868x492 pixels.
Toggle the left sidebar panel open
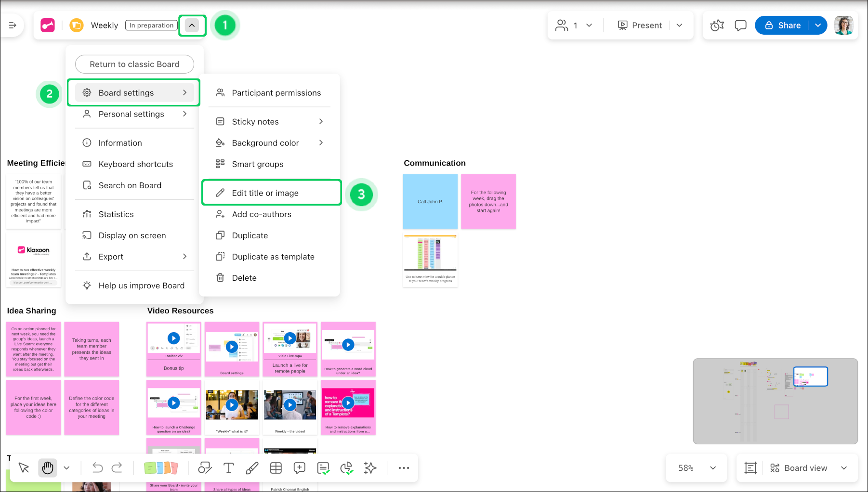coord(13,26)
